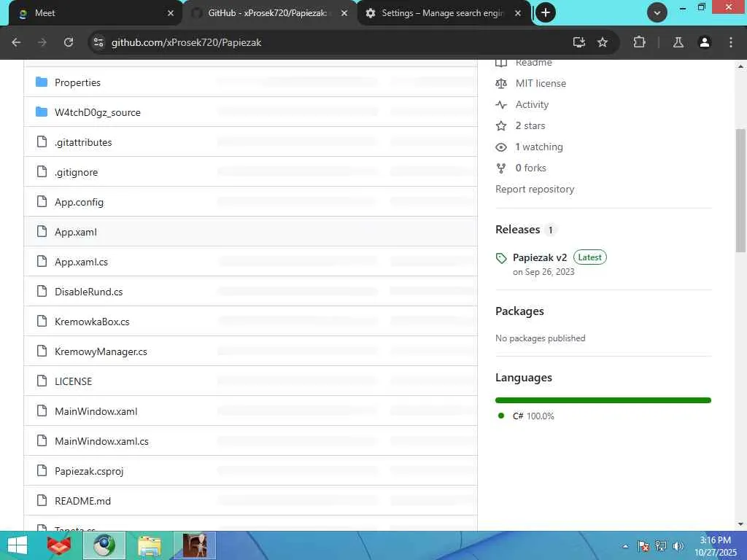Open App.config file
The height and width of the screenshot is (560, 747).
[79, 202]
